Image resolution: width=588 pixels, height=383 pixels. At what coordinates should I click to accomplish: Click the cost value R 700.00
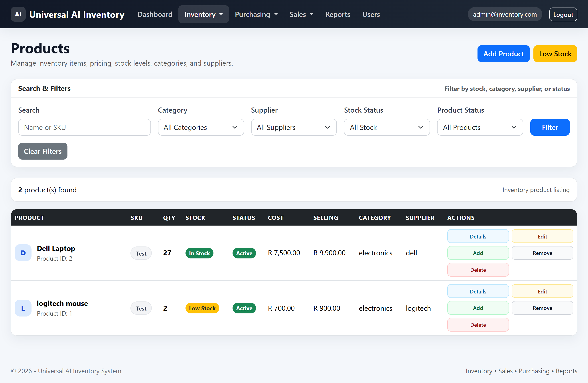(281, 308)
